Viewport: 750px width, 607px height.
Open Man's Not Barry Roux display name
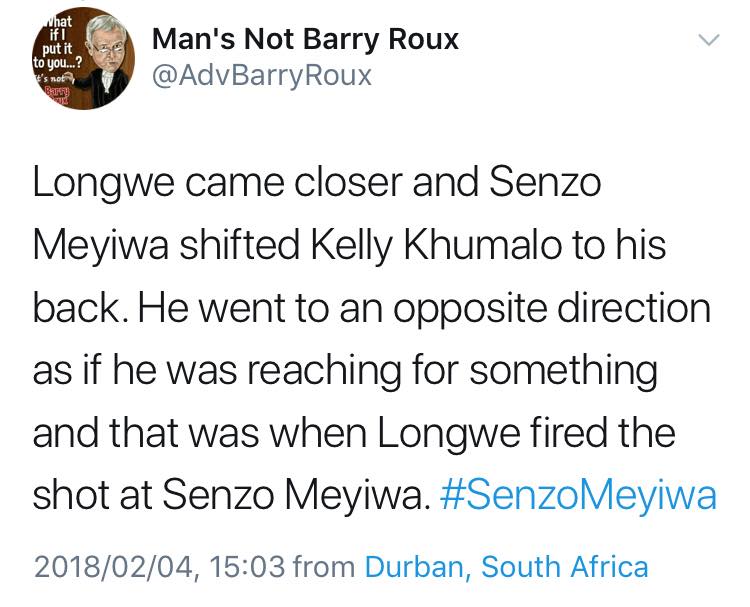point(305,39)
